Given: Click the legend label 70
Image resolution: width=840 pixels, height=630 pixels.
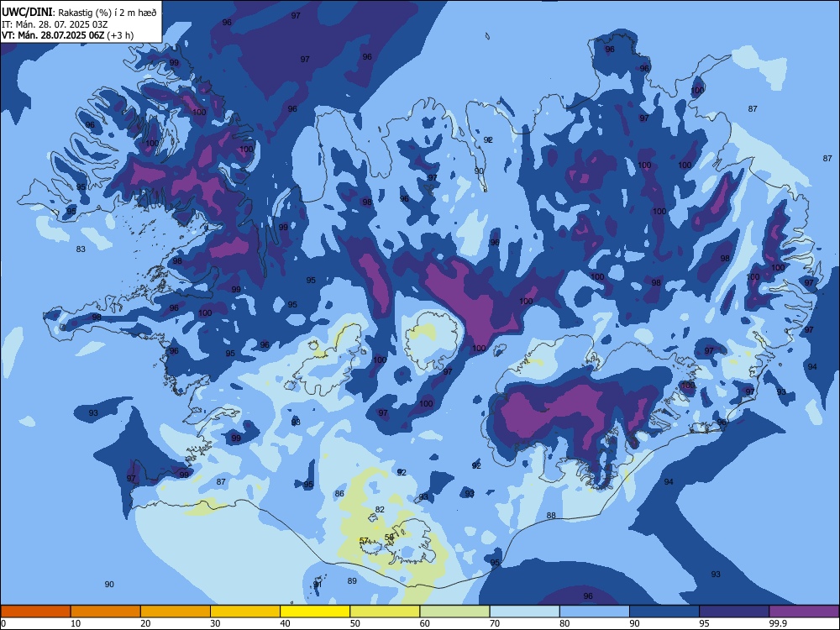Looking at the screenshot, I should point(495,623).
